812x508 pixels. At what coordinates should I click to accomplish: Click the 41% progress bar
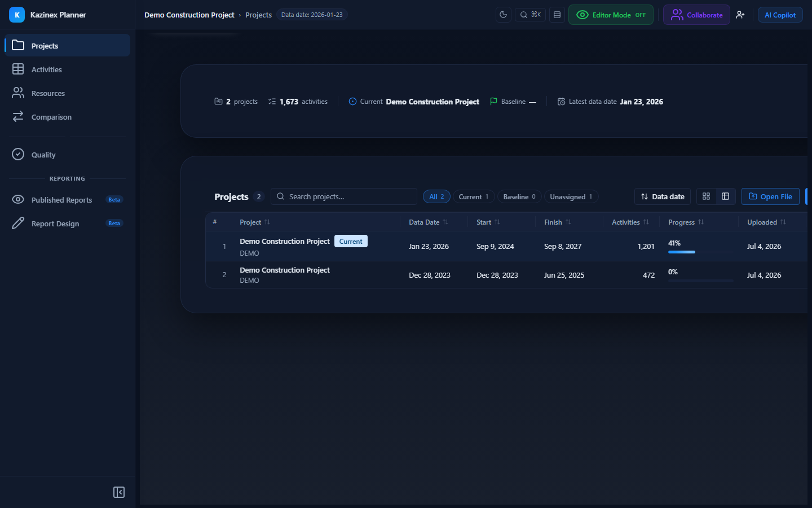(701, 252)
